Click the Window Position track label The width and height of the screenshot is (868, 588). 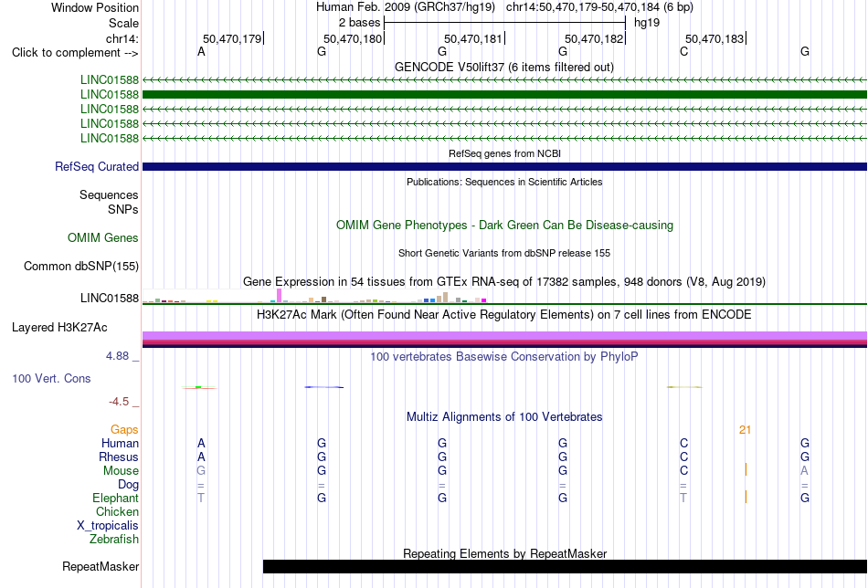tap(95, 7)
